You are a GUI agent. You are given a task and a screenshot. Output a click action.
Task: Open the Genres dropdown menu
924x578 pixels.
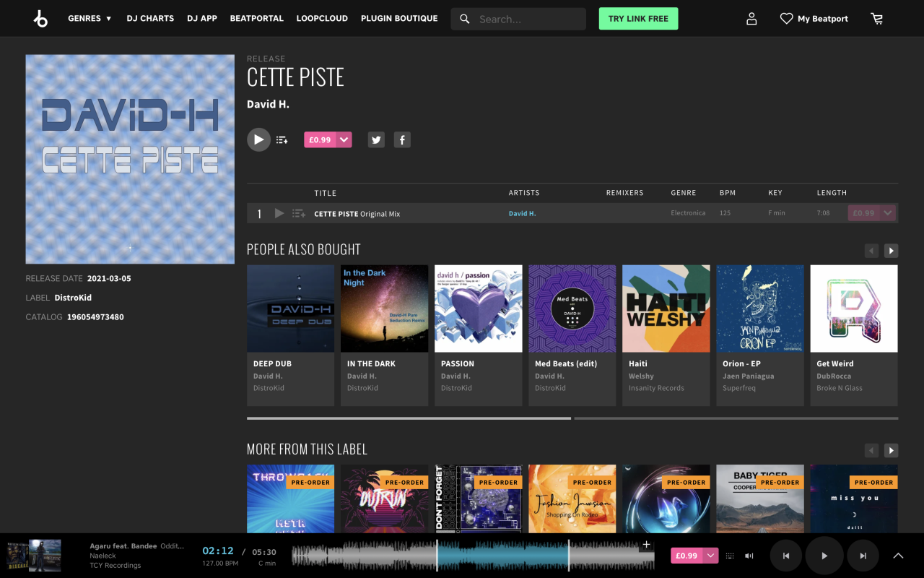pyautogui.click(x=90, y=19)
